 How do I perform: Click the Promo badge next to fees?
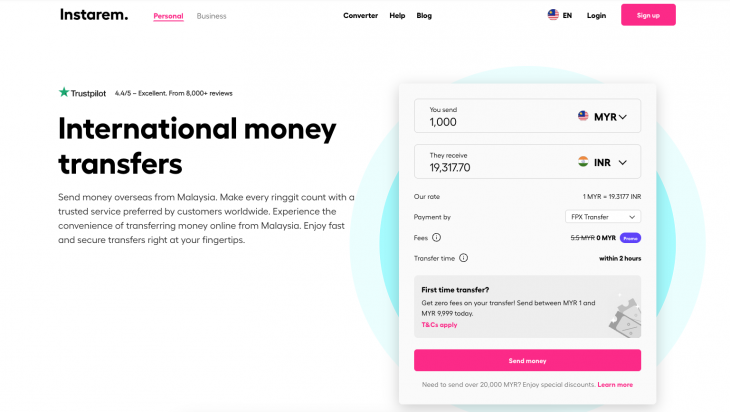click(630, 238)
